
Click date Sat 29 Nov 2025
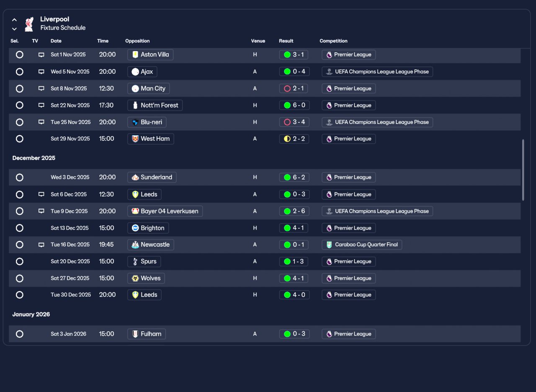click(70, 139)
